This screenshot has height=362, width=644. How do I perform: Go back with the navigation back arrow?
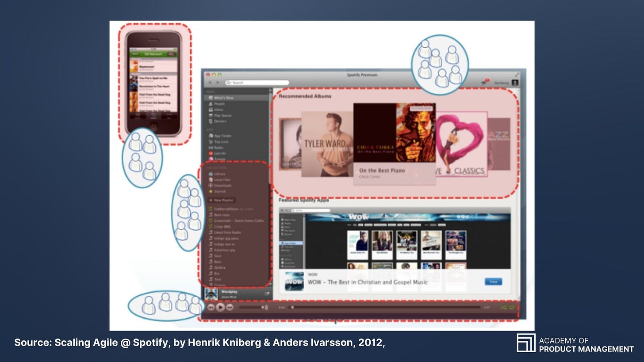[210, 83]
